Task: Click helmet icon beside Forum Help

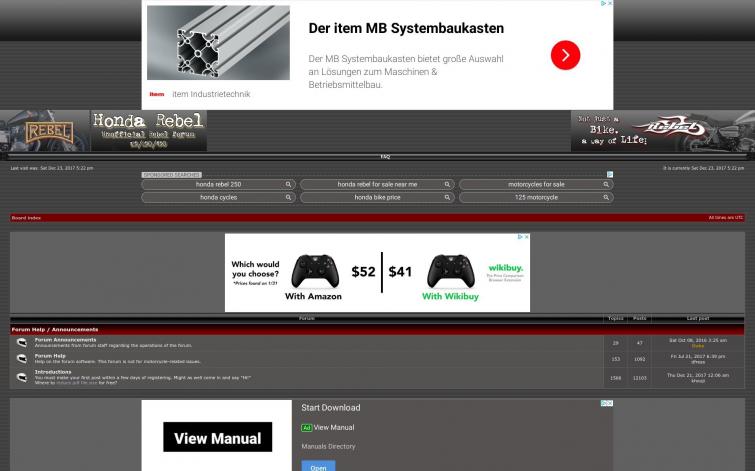Action: point(22,359)
